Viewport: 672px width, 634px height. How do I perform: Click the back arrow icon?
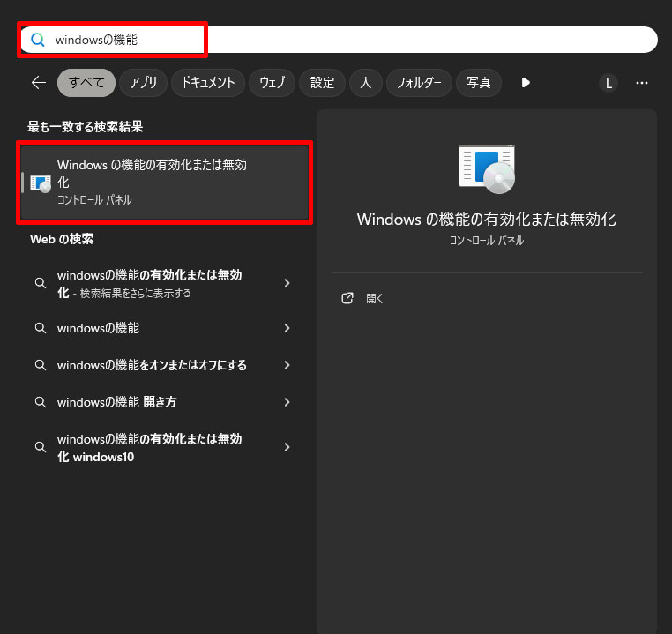(38, 83)
